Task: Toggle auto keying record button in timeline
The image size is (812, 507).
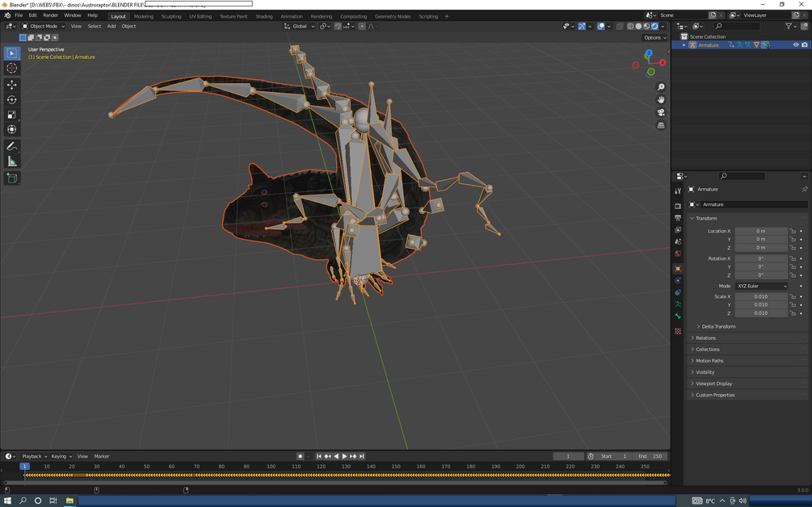Action: coord(300,456)
